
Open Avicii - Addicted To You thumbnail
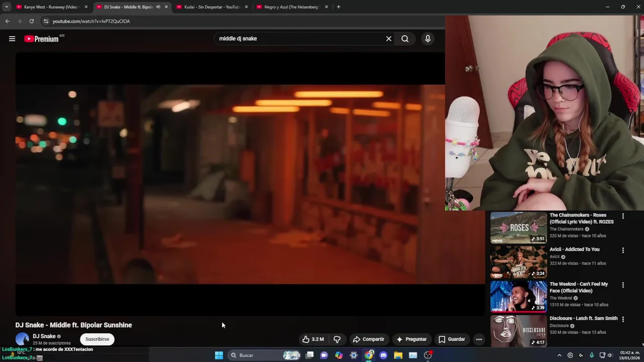pos(518,262)
